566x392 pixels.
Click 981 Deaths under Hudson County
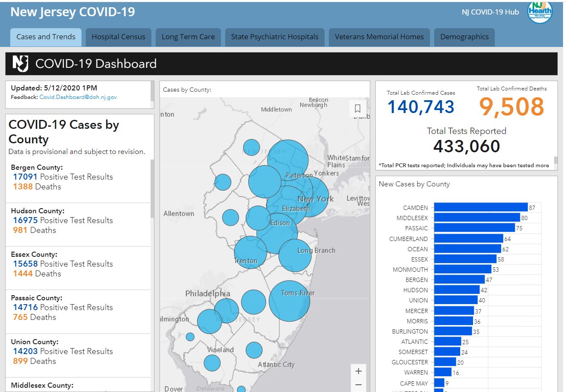tap(35, 230)
